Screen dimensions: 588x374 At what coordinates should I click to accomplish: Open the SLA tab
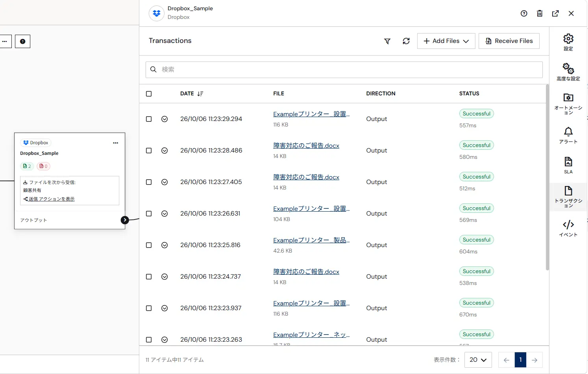pos(568,165)
